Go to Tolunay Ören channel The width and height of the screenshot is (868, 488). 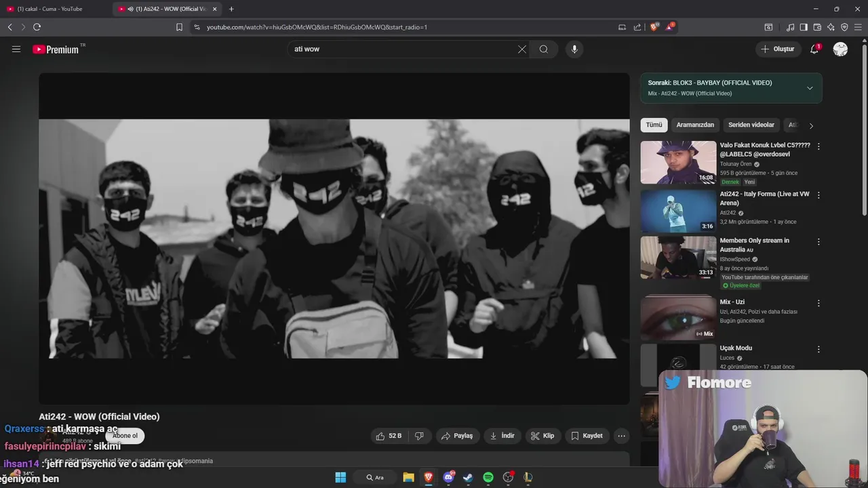click(735, 164)
